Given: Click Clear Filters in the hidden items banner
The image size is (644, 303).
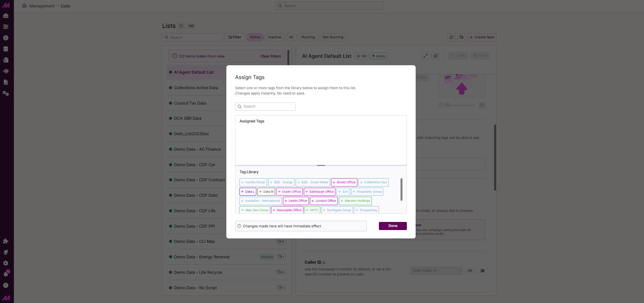Looking at the screenshot, I should point(270,56).
